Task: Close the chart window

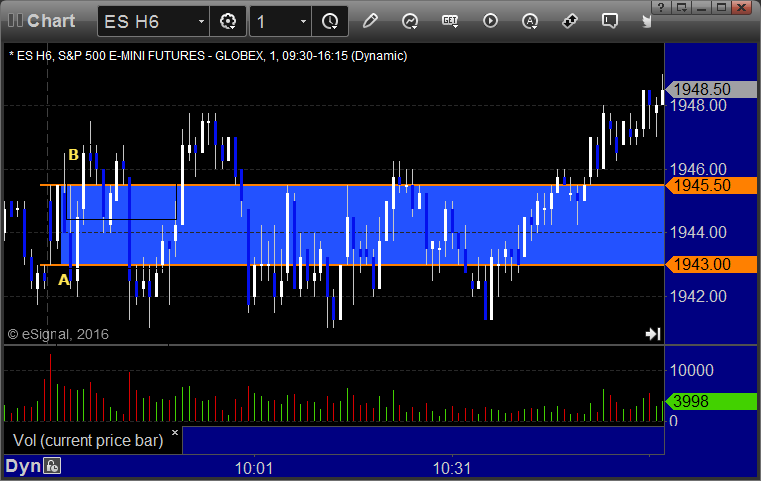Action: tap(742, 7)
